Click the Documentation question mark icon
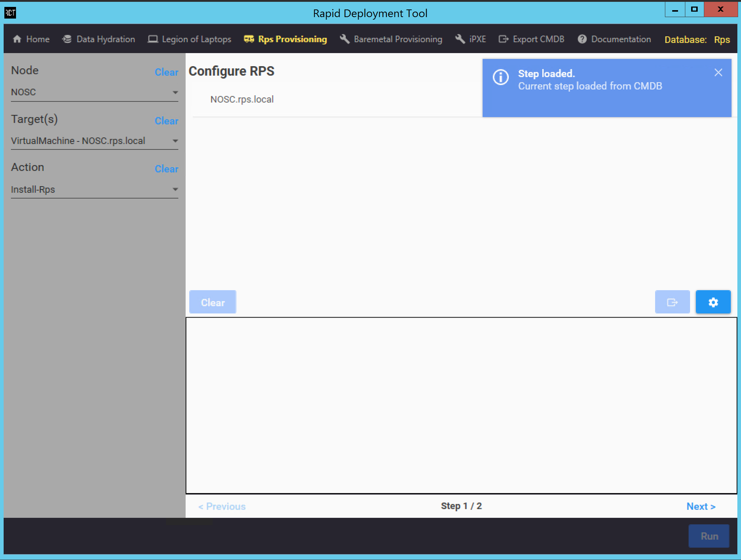Image resolution: width=741 pixels, height=560 pixels. [x=582, y=39]
